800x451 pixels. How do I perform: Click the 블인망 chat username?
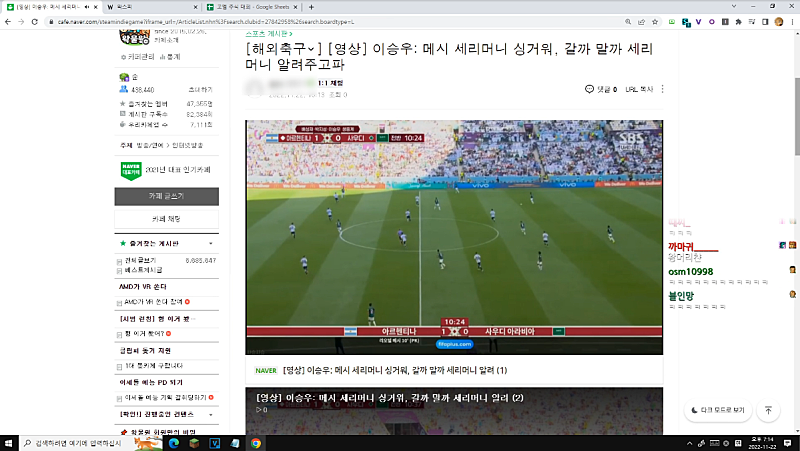pyautogui.click(x=681, y=296)
